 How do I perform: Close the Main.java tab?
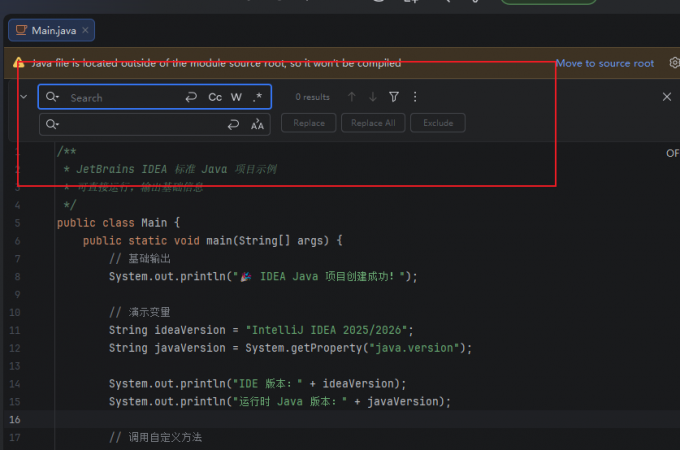point(85,30)
